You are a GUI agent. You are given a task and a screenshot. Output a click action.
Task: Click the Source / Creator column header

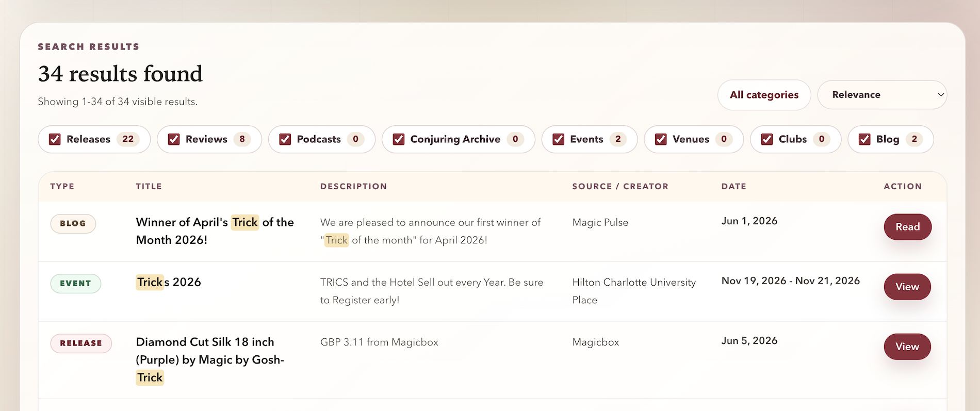pos(620,186)
